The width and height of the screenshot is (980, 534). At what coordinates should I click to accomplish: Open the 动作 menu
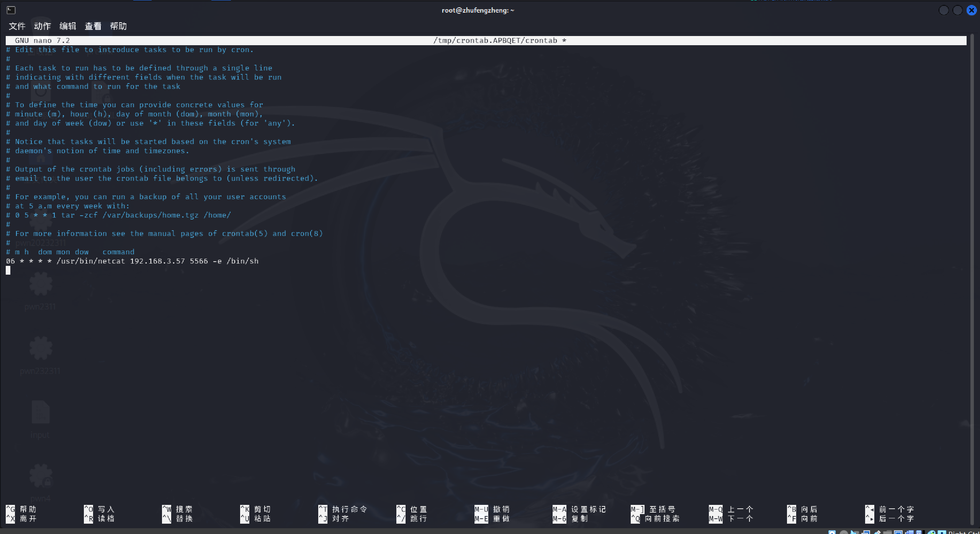tap(42, 26)
